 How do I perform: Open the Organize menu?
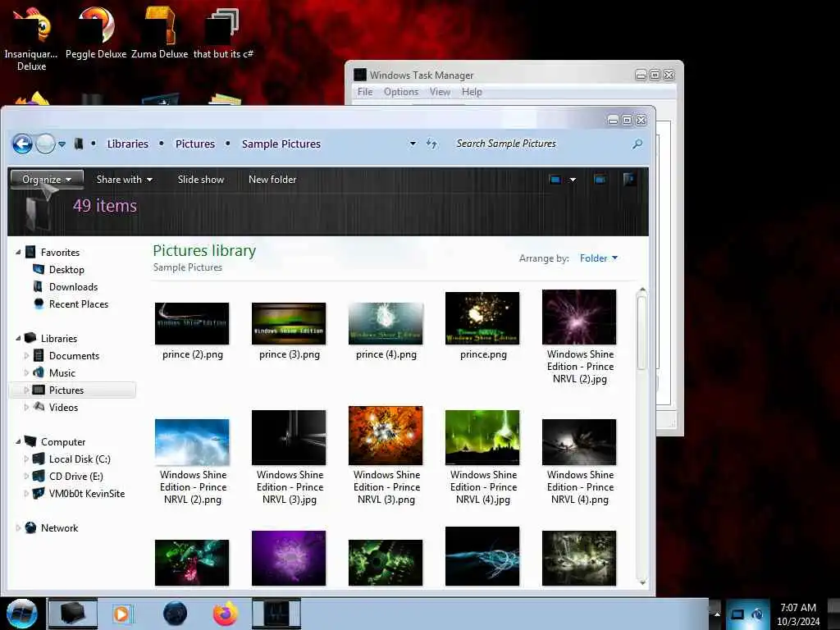(47, 180)
